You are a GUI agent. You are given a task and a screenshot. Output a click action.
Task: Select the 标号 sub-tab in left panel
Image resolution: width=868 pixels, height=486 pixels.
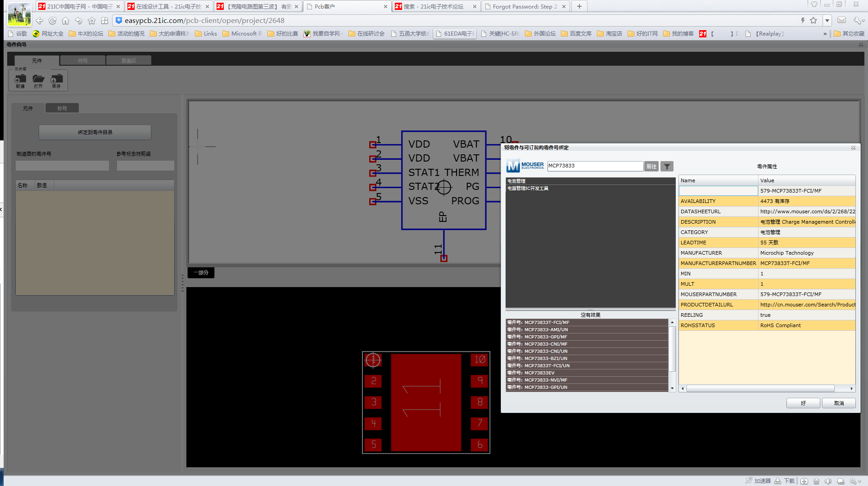[x=62, y=108]
